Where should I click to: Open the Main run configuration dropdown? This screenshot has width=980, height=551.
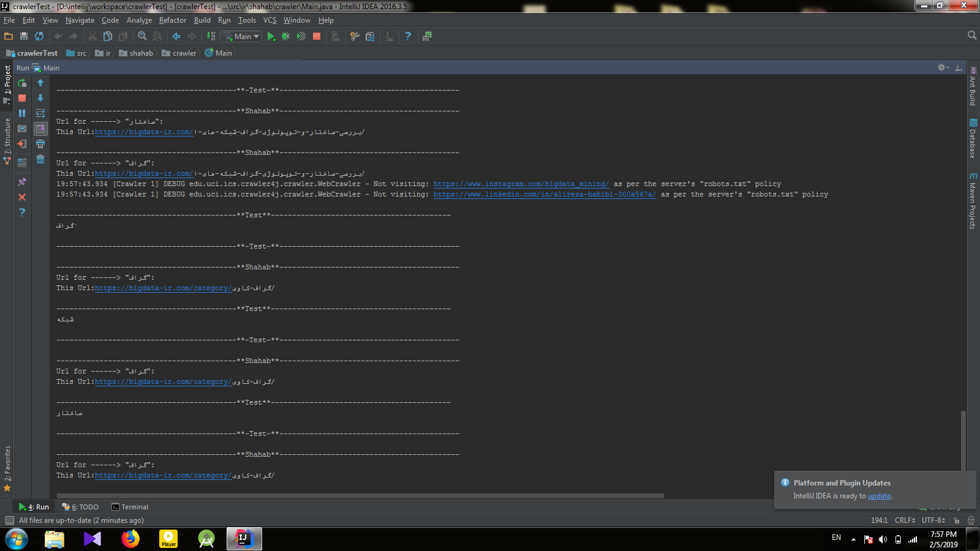coord(241,36)
